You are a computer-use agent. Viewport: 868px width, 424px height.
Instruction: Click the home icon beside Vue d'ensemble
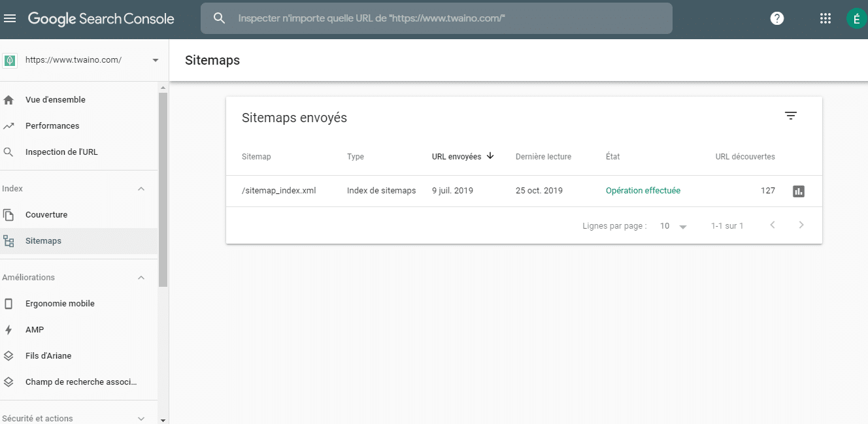pyautogui.click(x=8, y=100)
